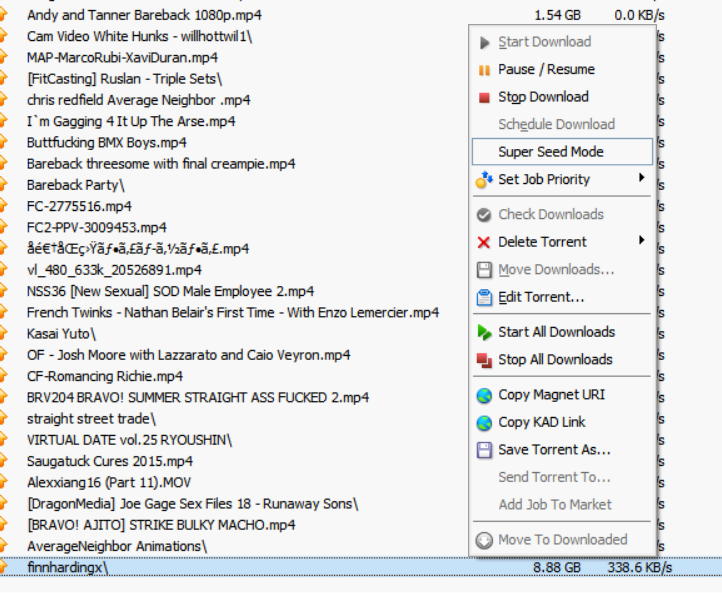Click the red X Delete Torrent icon
This screenshot has width=722, height=593.
tap(484, 242)
